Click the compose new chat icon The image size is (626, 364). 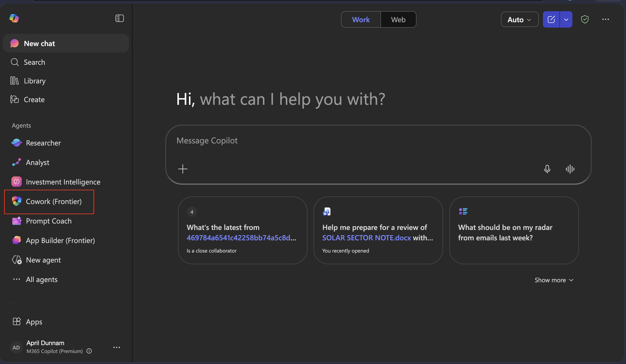[551, 19]
